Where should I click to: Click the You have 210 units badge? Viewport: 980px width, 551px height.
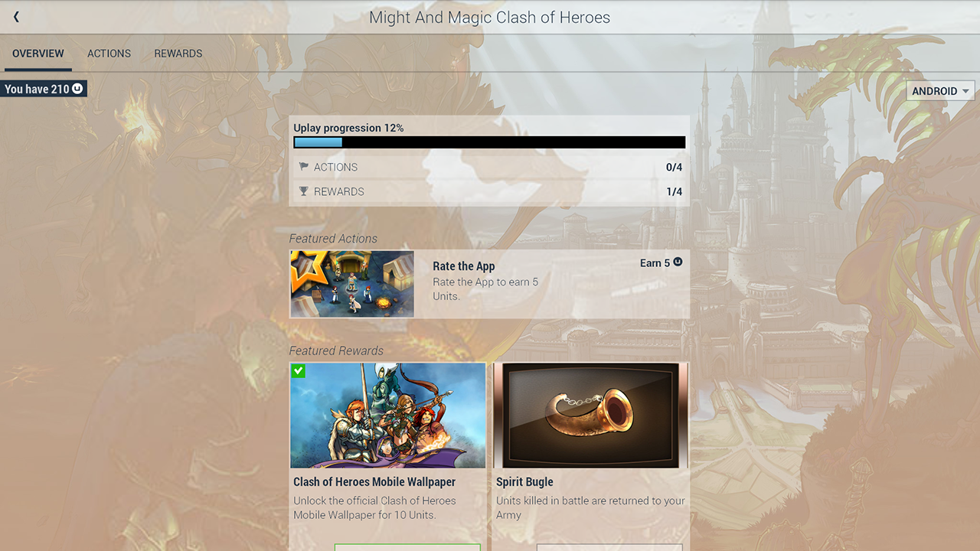point(44,89)
